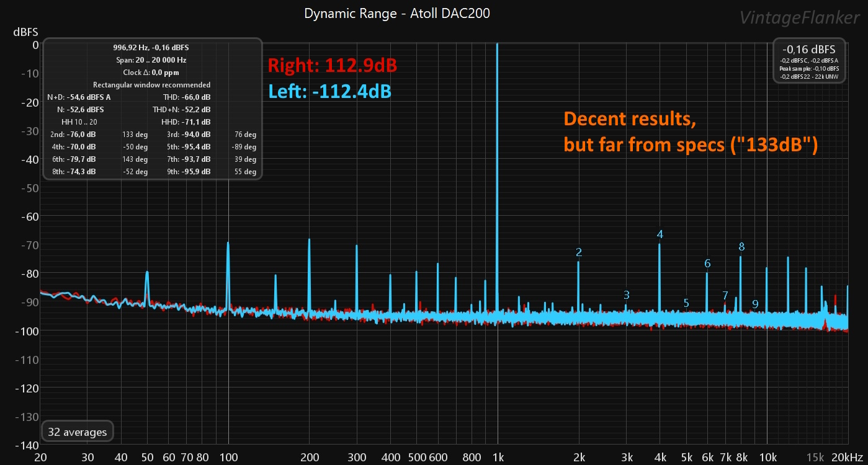
Task: Click the 2nd harmonic value "-76,0 dB"
Action: [x=81, y=135]
